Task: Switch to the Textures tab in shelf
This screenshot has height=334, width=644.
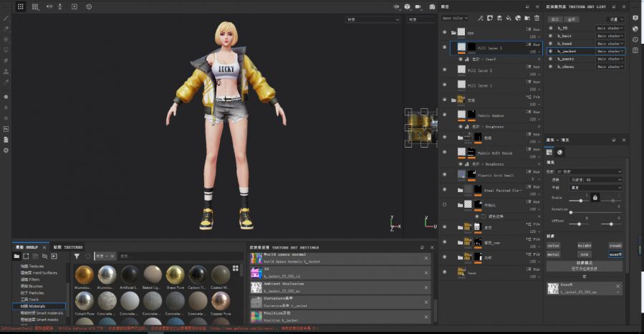Action: coord(68,247)
